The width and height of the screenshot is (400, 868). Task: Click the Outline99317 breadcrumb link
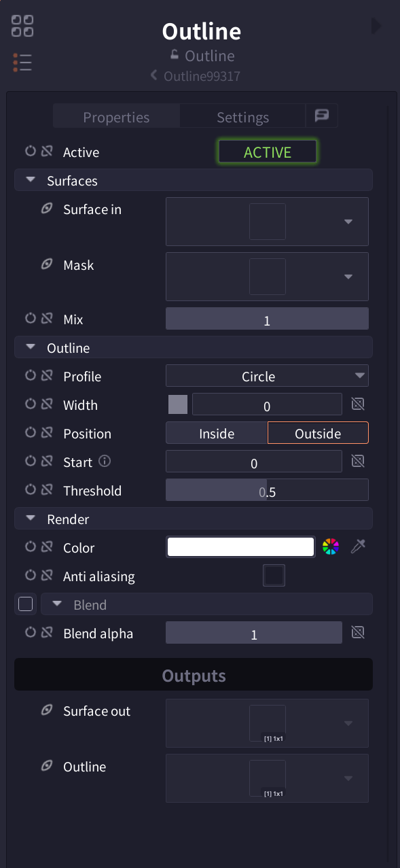click(x=201, y=76)
